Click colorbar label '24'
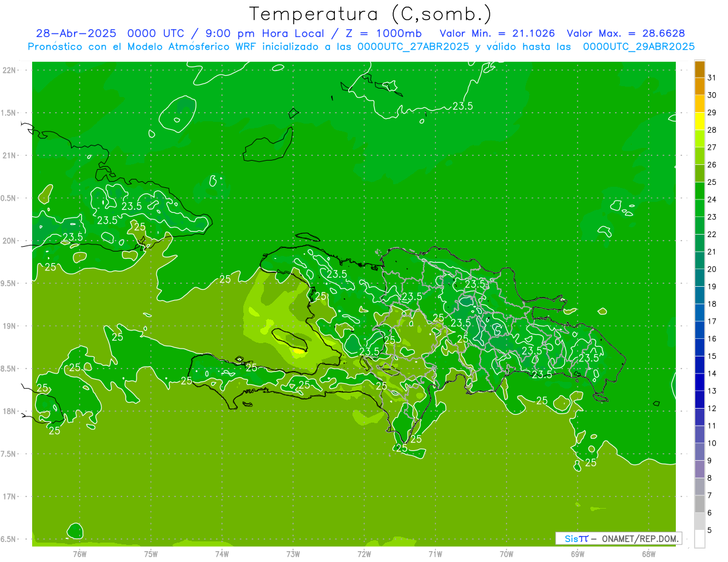Image resolution: width=728 pixels, height=562 pixels. (712, 199)
